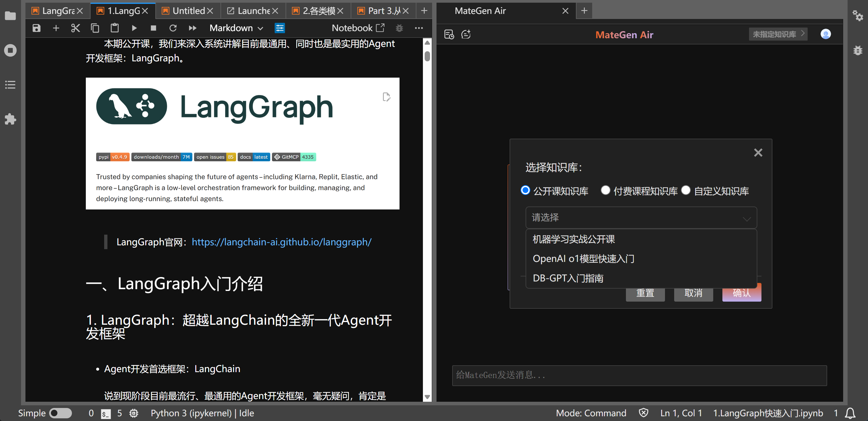Open the 请选择 knowledge base dropdown
This screenshot has width=868, height=421.
641,217
